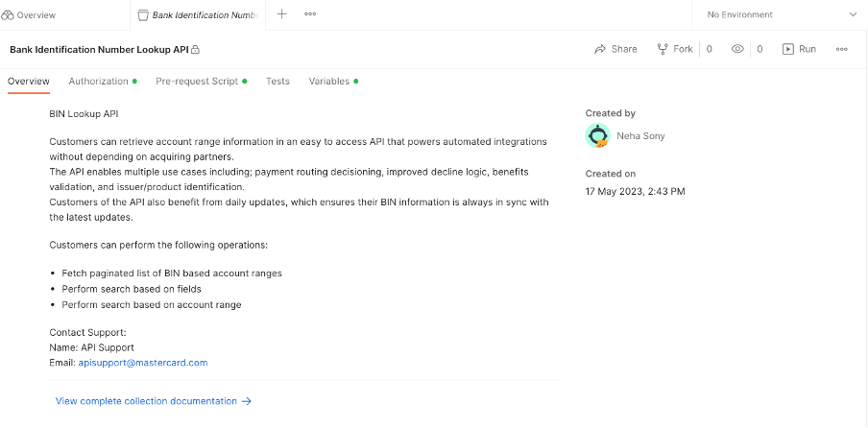The width and height of the screenshot is (868, 428).
Task: Open a new tab with plus icon
Action: [281, 14]
